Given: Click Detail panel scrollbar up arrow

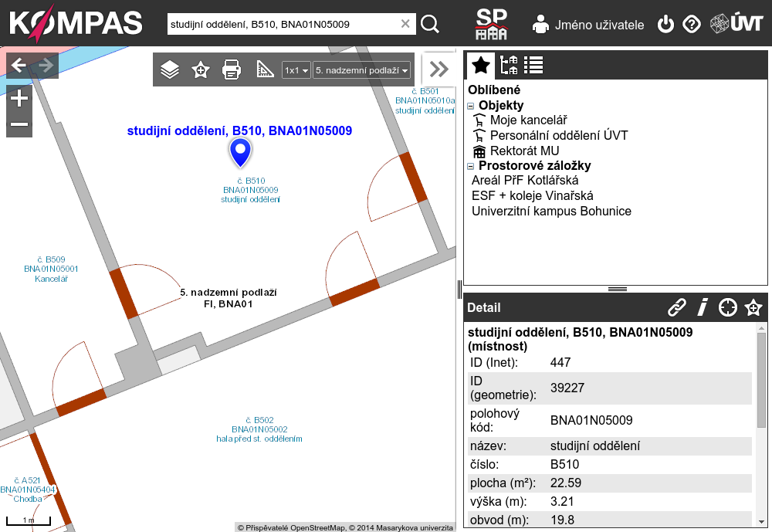Looking at the screenshot, I should (x=762, y=328).
